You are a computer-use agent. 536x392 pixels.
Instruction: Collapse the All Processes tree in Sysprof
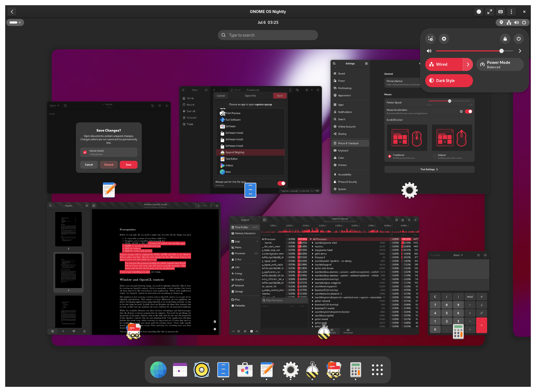311,239
